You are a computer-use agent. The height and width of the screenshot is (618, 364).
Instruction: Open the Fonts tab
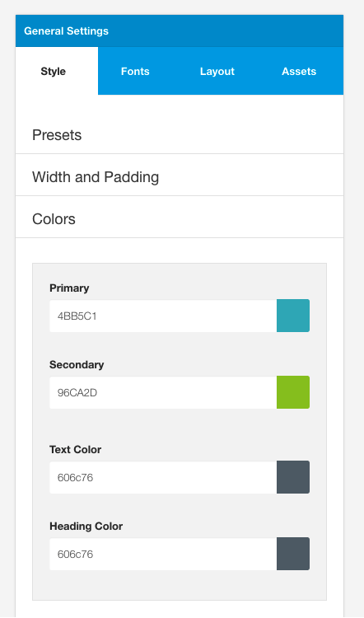pyautogui.click(x=135, y=72)
